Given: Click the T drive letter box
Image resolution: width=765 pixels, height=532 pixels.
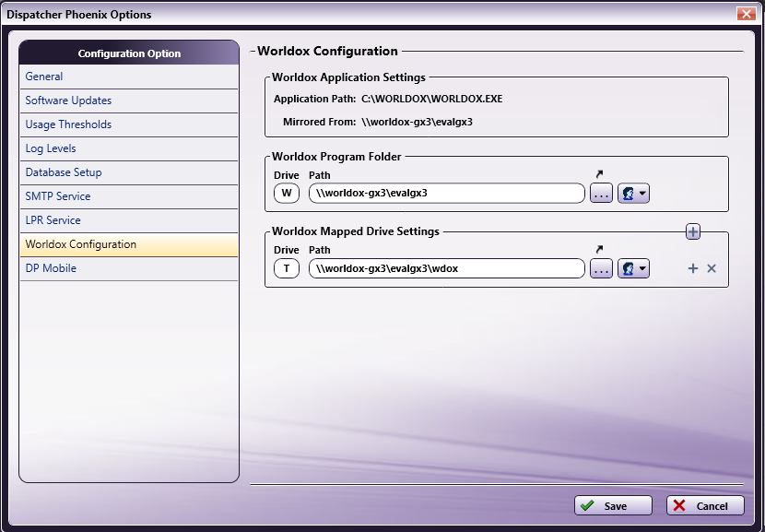Looking at the screenshot, I should (287, 268).
